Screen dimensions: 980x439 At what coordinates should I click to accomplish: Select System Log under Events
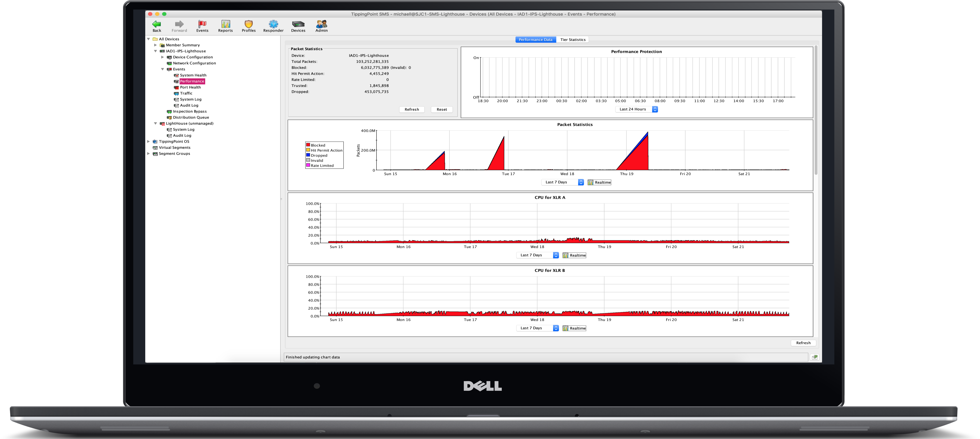[191, 99]
